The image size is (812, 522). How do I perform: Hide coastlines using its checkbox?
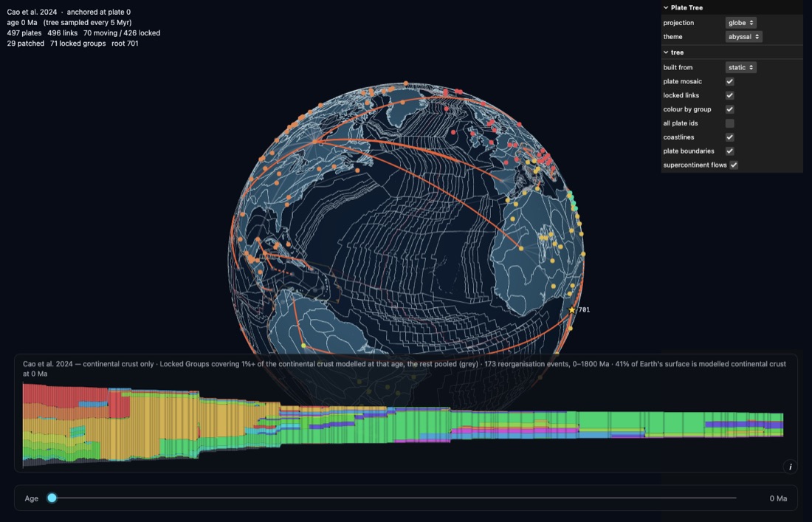click(729, 137)
